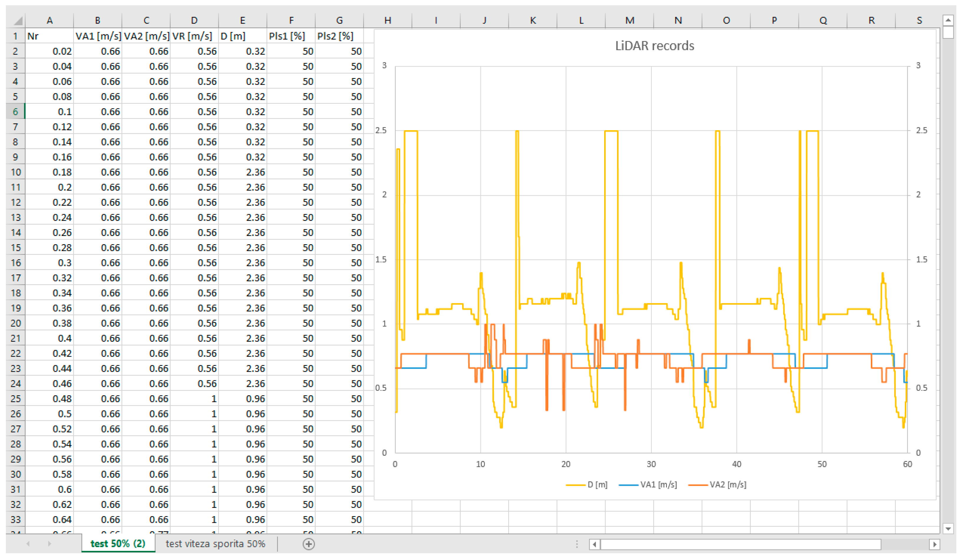
Task: Click previous sheet navigation arrow
Action: (x=28, y=544)
